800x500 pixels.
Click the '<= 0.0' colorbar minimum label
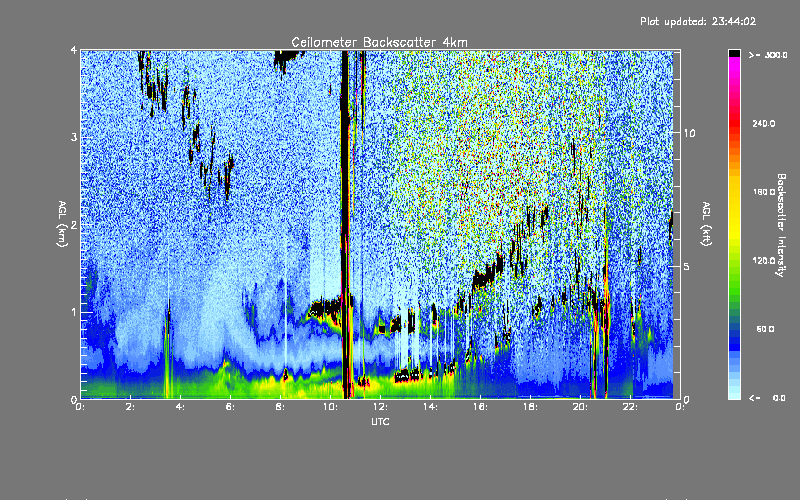coord(768,398)
